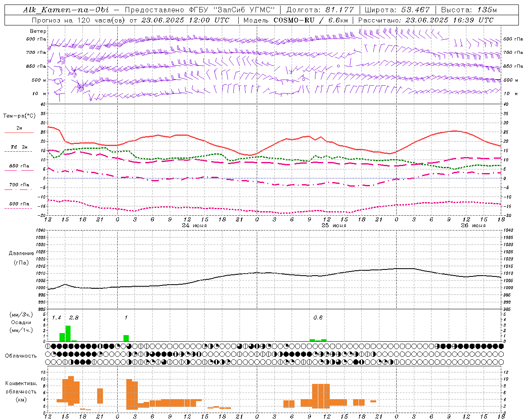Select the 1.4 three-hour precipitation total
Screen dimensions: 525x420
[x=56, y=318]
